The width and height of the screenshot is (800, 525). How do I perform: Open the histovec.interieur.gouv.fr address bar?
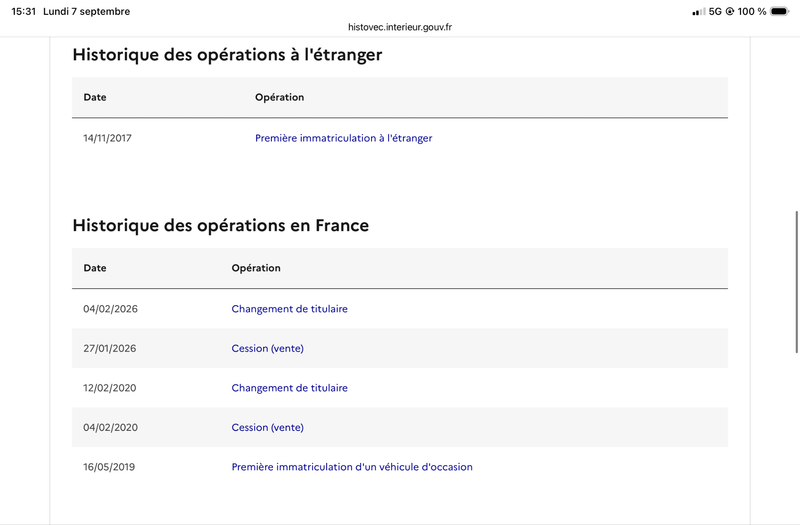[399, 27]
